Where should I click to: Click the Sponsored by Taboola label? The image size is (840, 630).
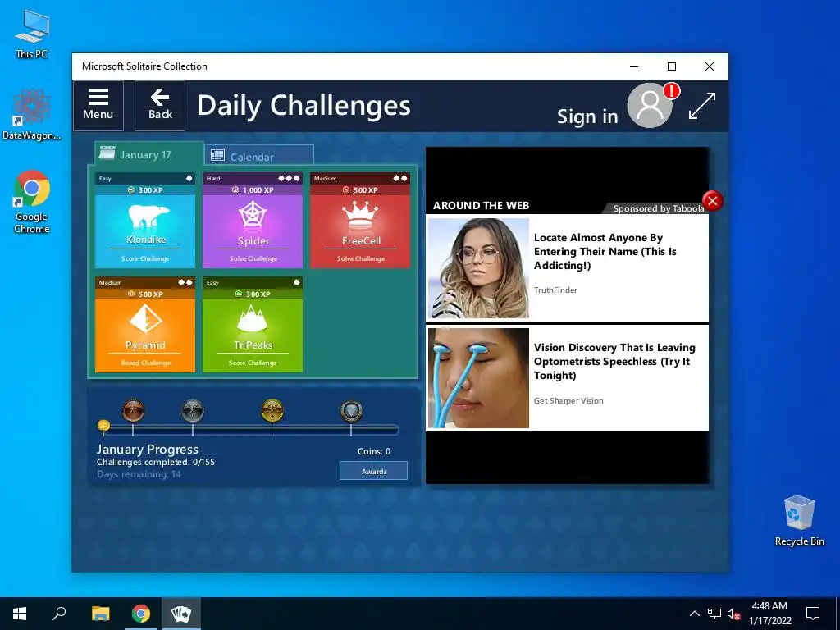point(659,208)
